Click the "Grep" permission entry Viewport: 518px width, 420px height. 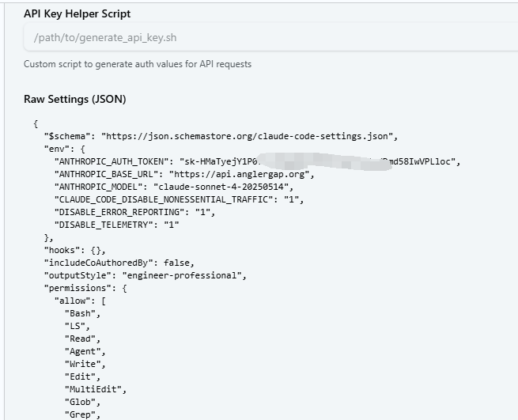tap(79, 414)
